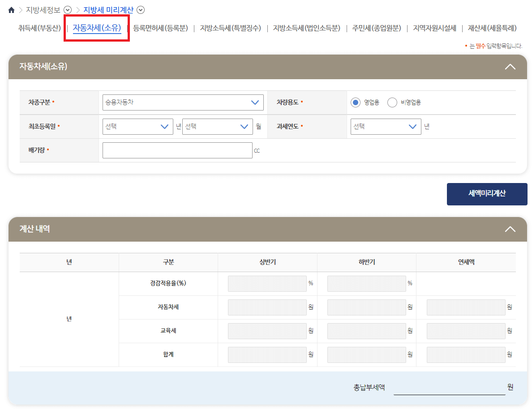Click the 차량용도 field label

(287, 102)
